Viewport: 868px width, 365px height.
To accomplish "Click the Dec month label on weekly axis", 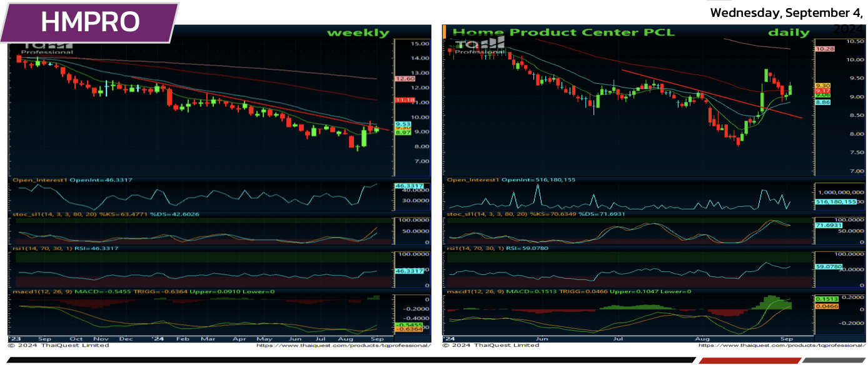I will pyautogui.click(x=126, y=339).
